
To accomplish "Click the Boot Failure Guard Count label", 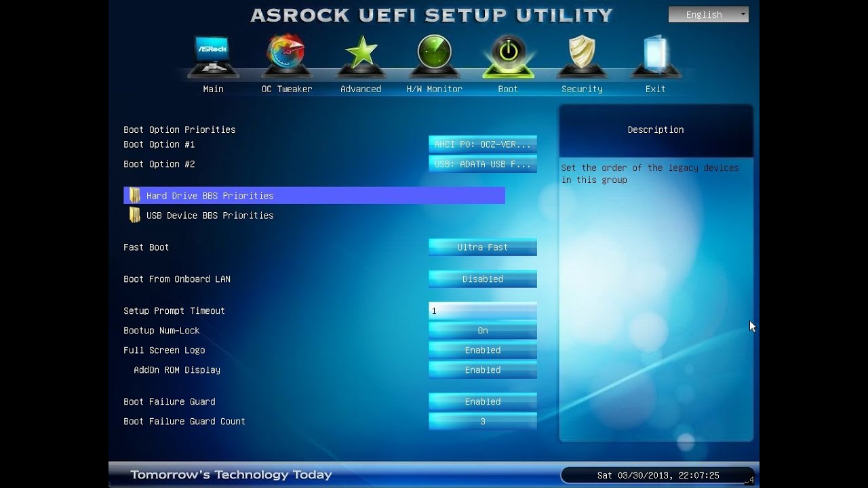I will click(184, 422).
